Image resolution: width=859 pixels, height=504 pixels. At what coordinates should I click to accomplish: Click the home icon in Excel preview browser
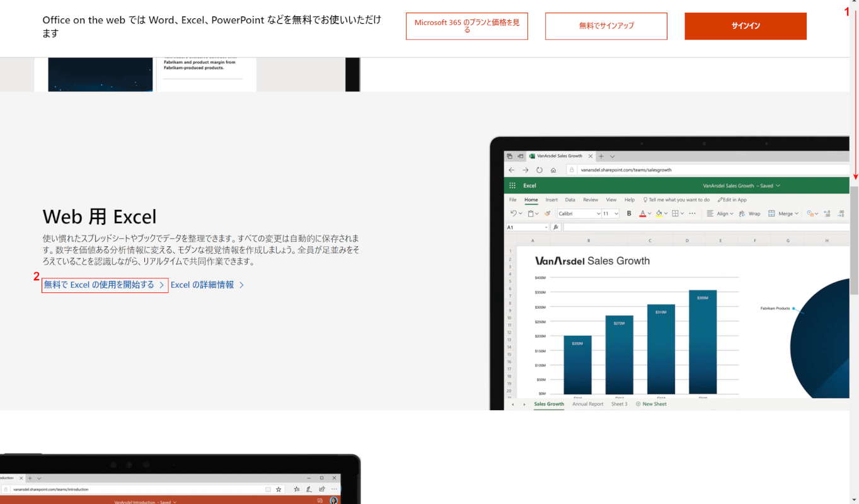point(553,170)
